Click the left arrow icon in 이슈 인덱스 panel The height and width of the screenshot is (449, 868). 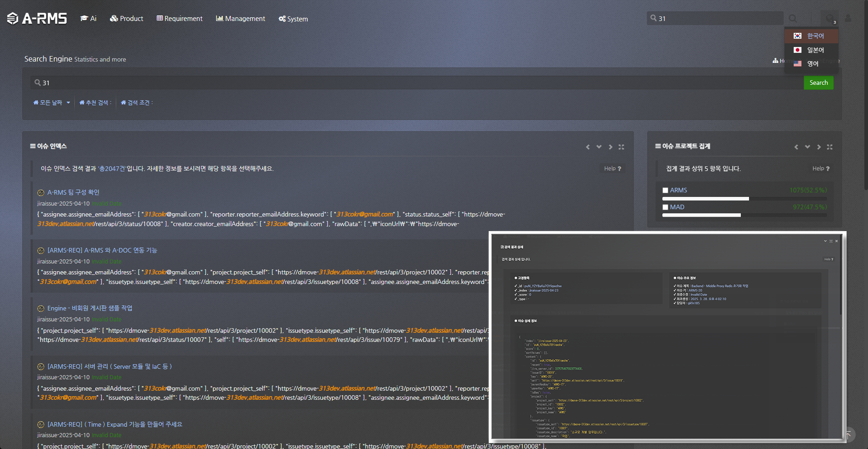pyautogui.click(x=588, y=147)
